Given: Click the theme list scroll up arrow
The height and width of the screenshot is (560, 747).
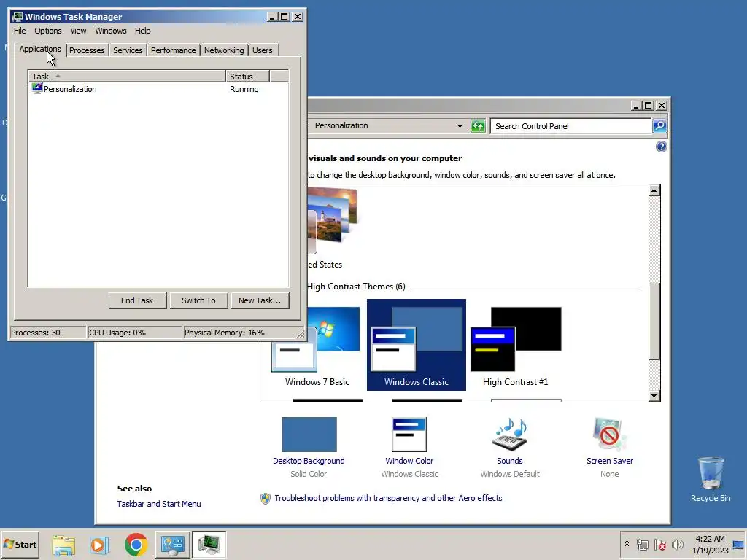Looking at the screenshot, I should (x=654, y=190).
